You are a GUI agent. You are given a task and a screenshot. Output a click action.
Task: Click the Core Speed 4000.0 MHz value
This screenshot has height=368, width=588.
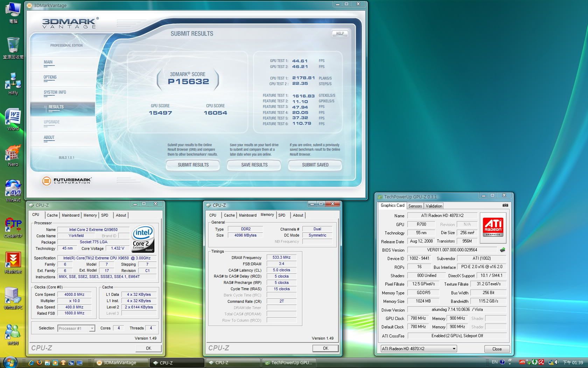tap(75, 295)
